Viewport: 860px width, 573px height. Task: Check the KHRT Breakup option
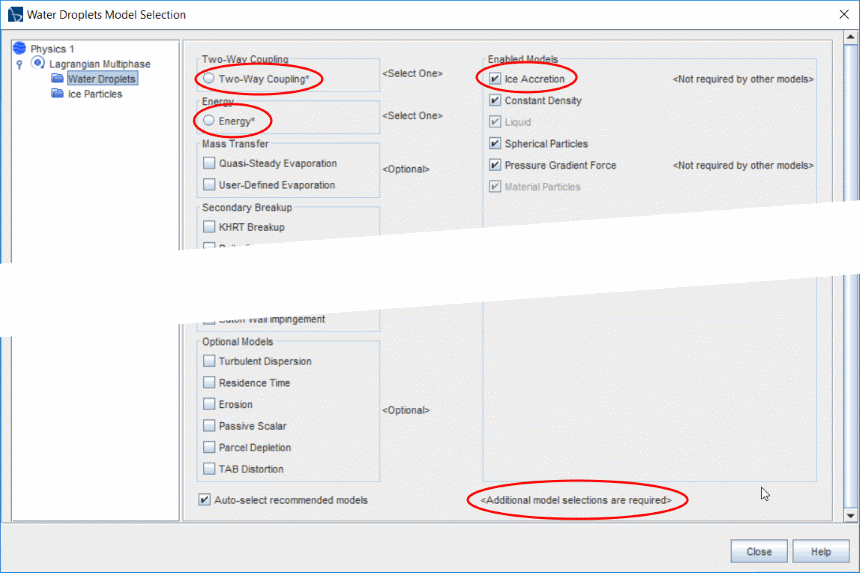209,227
